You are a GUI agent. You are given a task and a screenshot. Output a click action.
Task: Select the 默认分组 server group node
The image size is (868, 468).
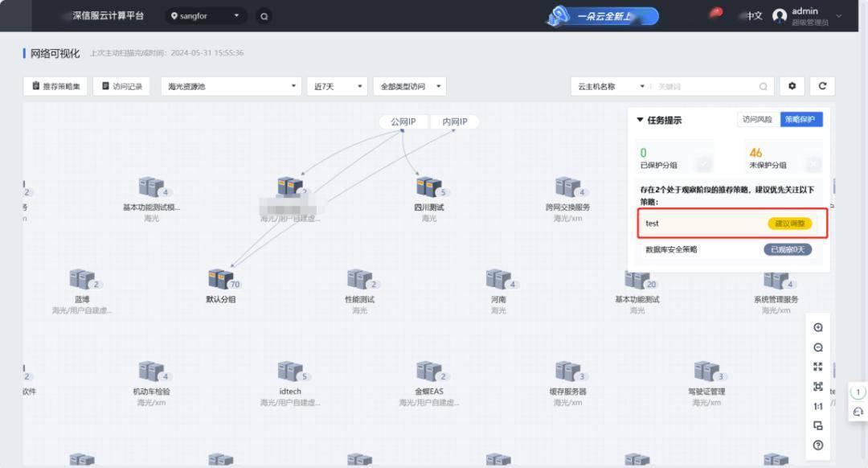coord(221,285)
